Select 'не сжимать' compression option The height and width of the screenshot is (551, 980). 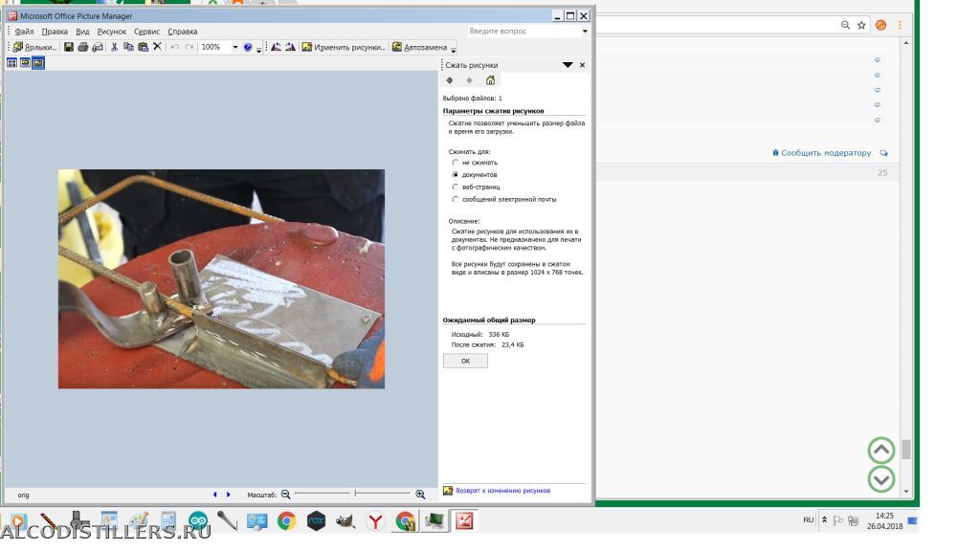pos(456,163)
